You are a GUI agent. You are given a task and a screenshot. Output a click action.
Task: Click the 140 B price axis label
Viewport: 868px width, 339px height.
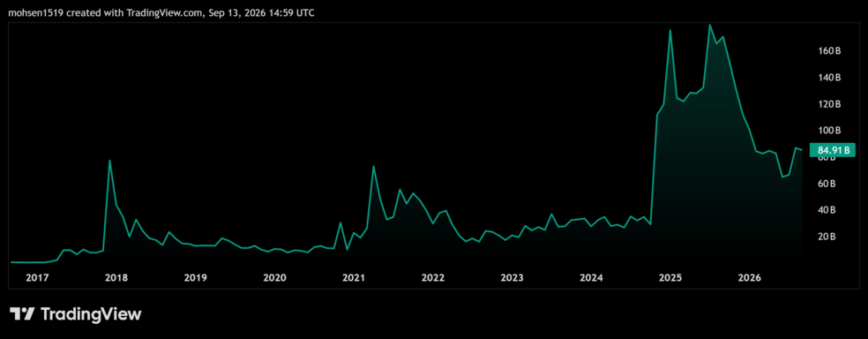pyautogui.click(x=830, y=78)
